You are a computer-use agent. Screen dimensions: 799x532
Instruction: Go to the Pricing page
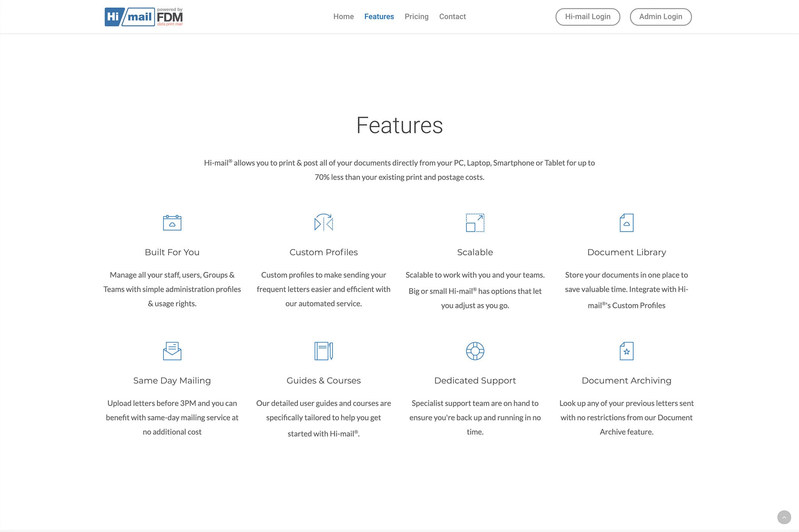pos(416,17)
